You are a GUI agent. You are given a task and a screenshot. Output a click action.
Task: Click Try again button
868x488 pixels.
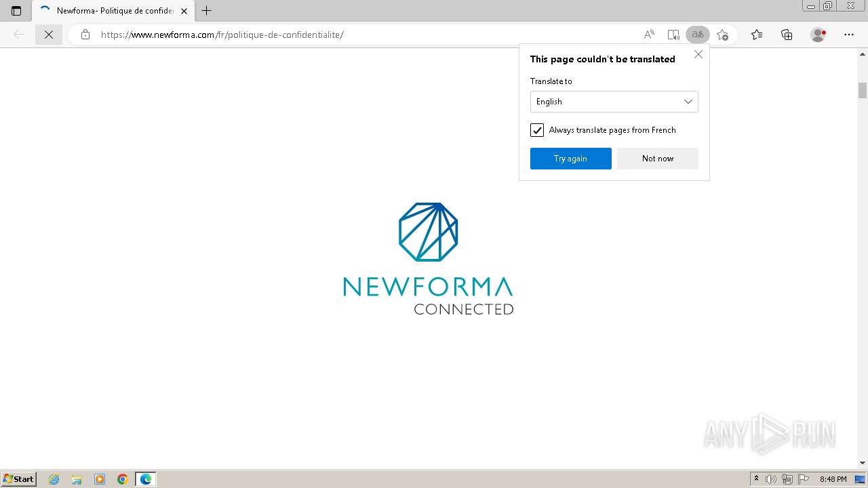point(570,159)
